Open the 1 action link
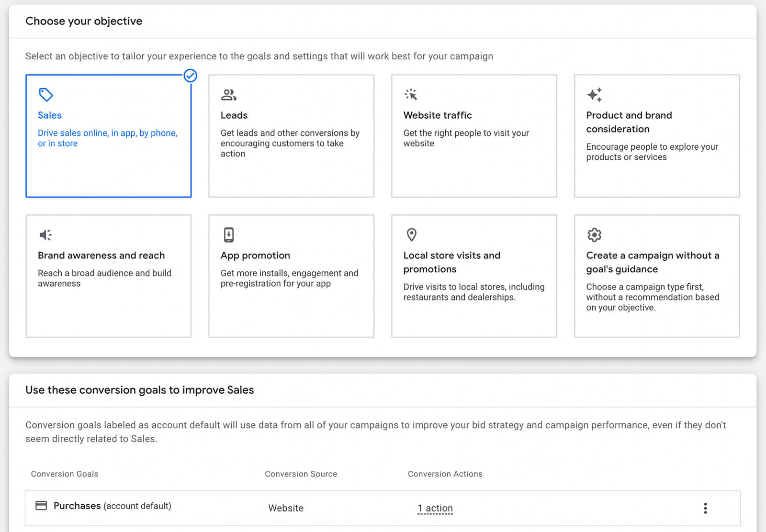This screenshot has width=766, height=532. click(x=435, y=508)
